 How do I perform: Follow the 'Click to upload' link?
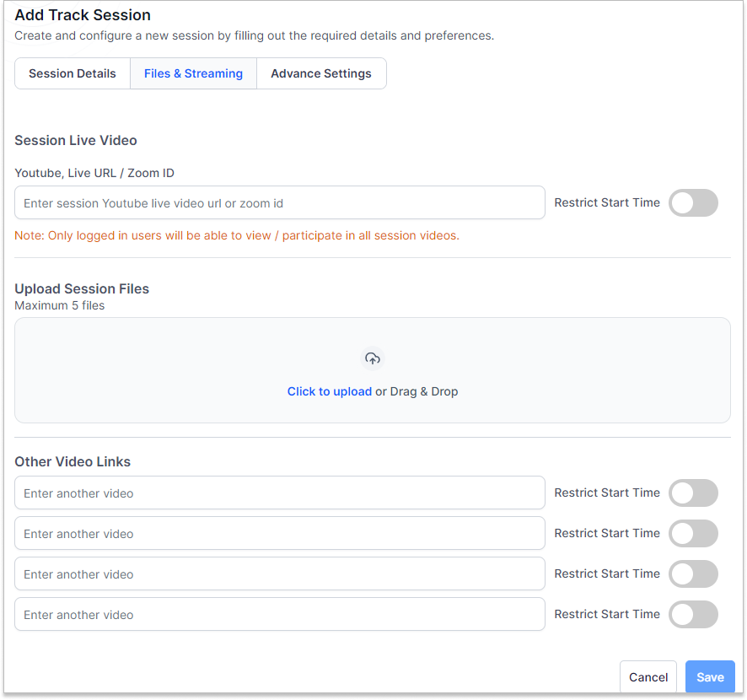point(329,391)
